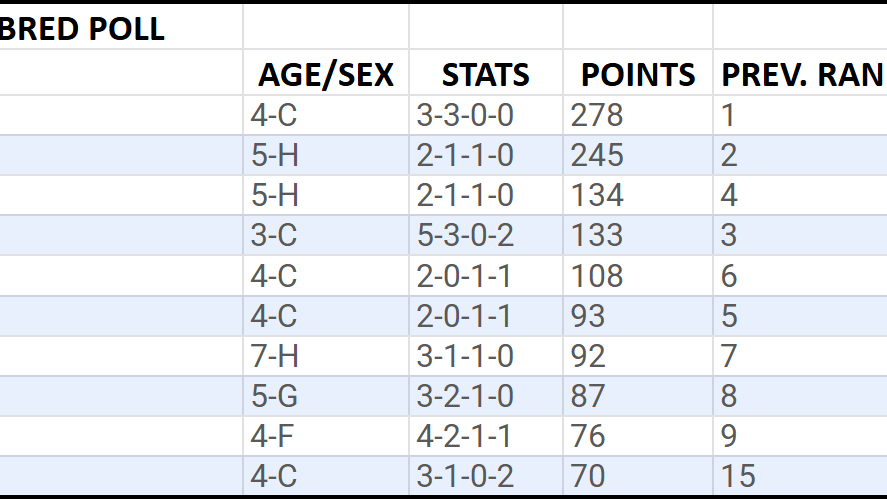Screen dimensions: 887x499
Task: Select the STATS column header cell
Action: 486,72
